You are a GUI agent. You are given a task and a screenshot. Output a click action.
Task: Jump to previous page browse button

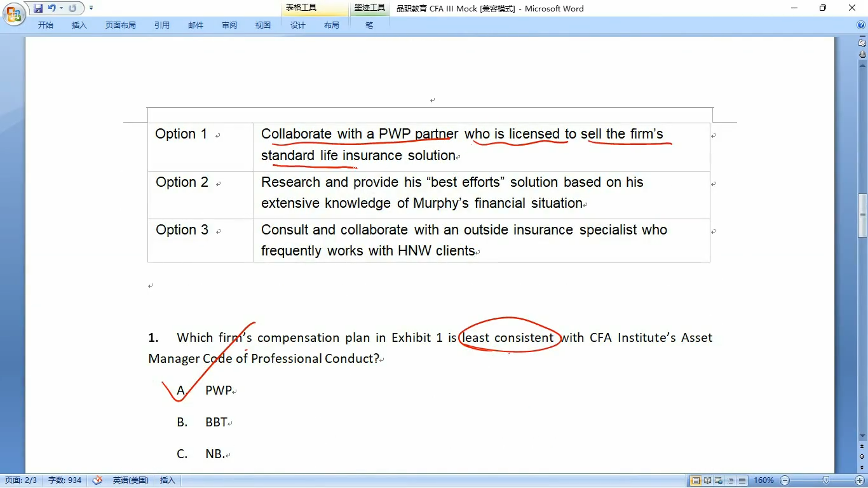[862, 447]
